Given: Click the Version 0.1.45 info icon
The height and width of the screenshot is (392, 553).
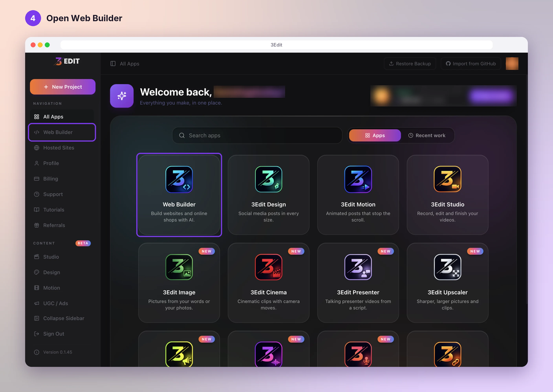Looking at the screenshot, I should tap(37, 352).
